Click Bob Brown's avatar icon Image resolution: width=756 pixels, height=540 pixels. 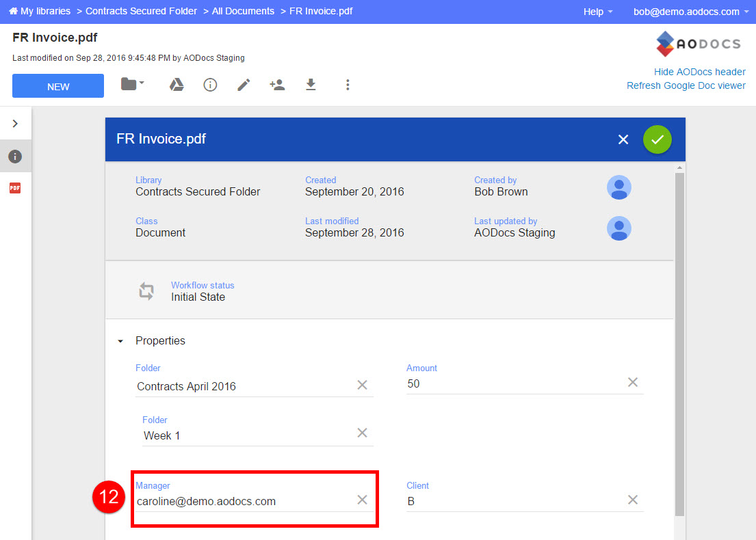619,187
